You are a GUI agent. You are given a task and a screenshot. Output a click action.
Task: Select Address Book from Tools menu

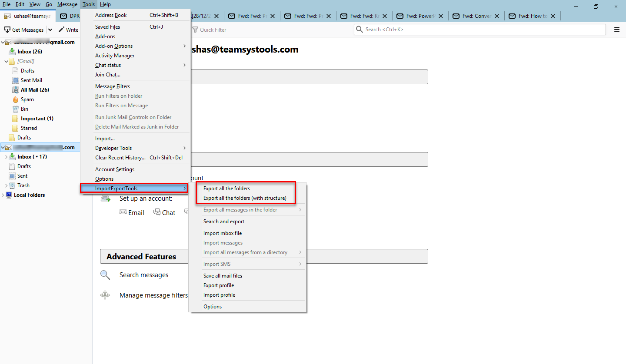[136, 15]
